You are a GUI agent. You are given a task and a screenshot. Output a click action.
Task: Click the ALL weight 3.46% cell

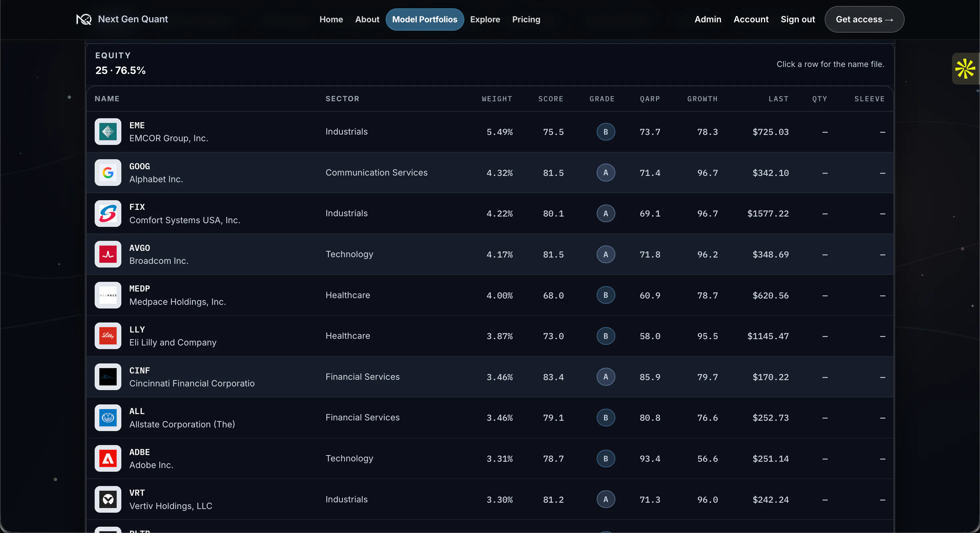point(500,418)
